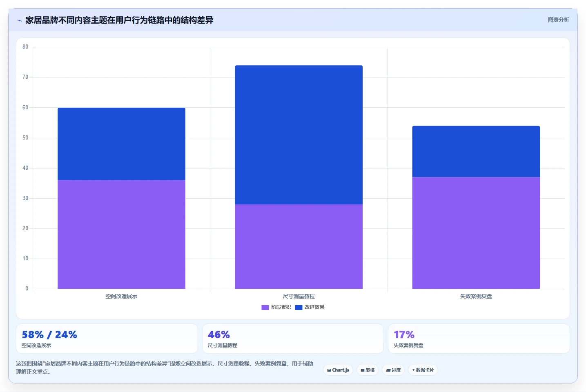Click the y-axis value 80
This screenshot has height=392, width=586.
coord(25,47)
